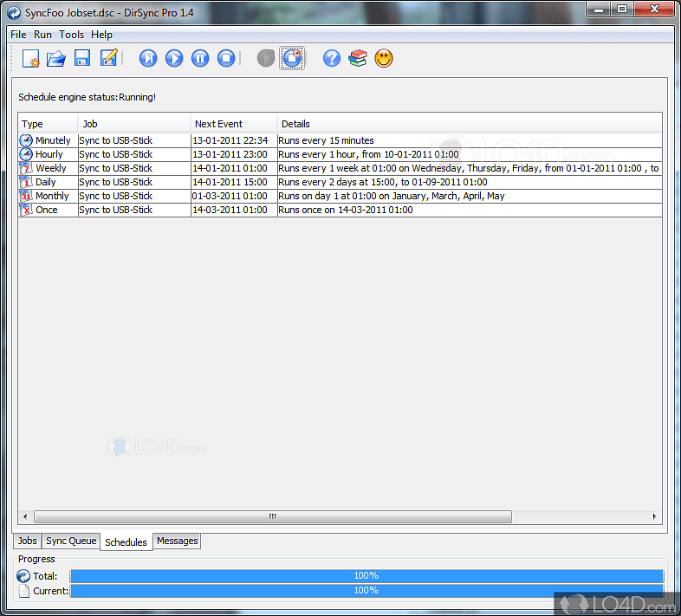Switch to the Sync Queue tab
Image resolution: width=681 pixels, height=616 pixels.
click(71, 541)
